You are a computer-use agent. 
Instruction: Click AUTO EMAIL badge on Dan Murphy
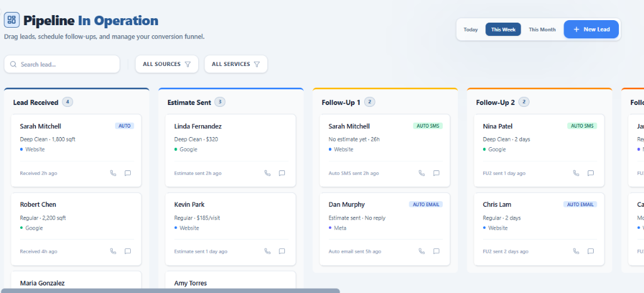pos(426,204)
